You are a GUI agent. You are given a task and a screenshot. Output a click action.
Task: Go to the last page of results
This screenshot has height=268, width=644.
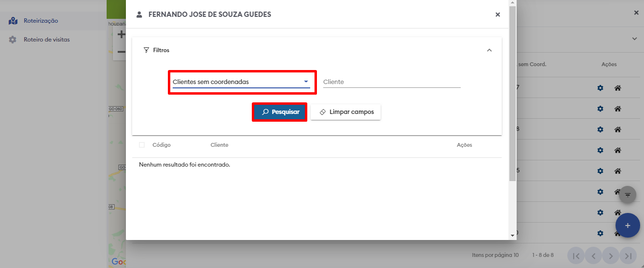[x=628, y=255]
